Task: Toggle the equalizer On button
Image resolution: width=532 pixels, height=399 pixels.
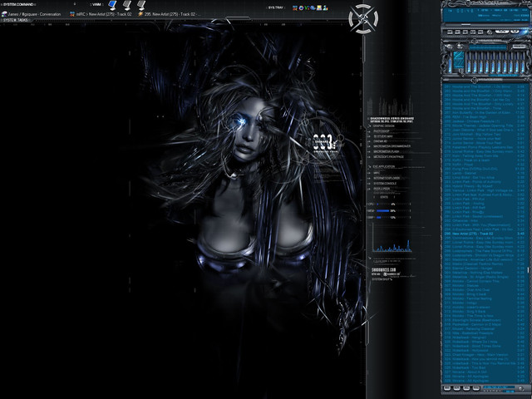Action: pyautogui.click(x=449, y=47)
